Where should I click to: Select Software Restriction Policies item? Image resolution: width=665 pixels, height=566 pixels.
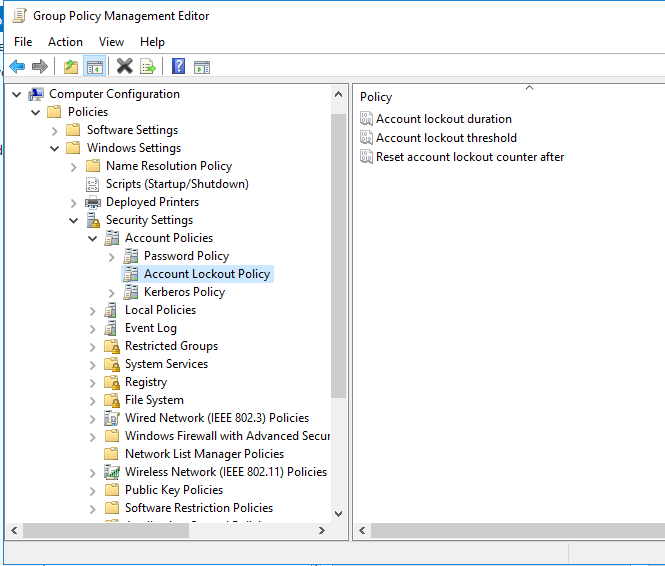click(x=198, y=508)
